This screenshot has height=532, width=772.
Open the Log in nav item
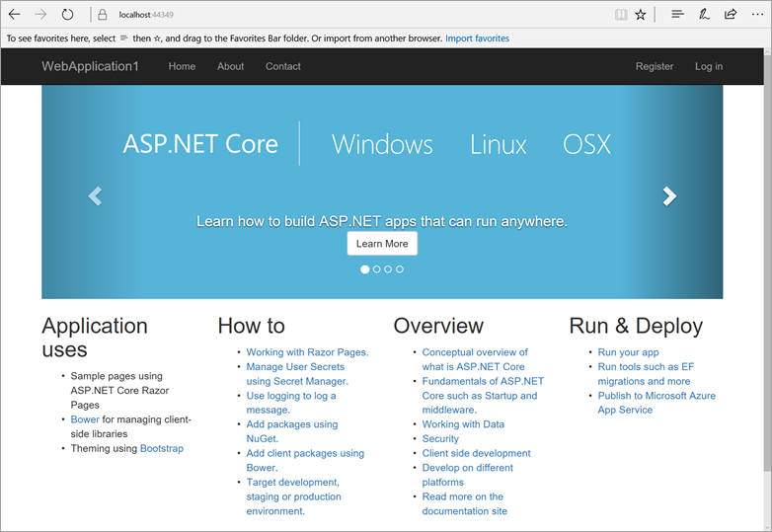[709, 66]
